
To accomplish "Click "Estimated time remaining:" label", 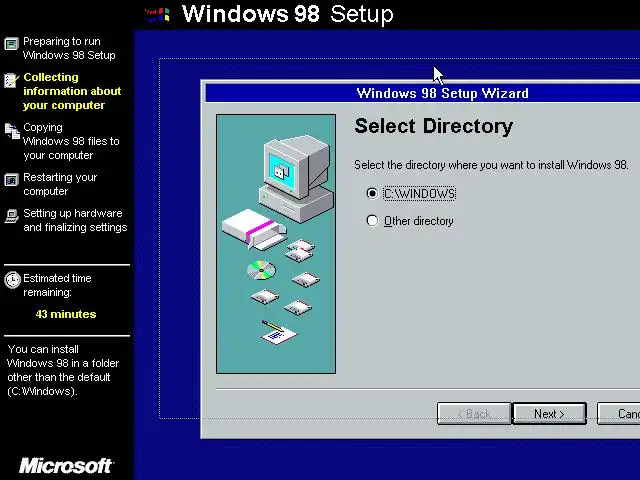I will point(57,285).
